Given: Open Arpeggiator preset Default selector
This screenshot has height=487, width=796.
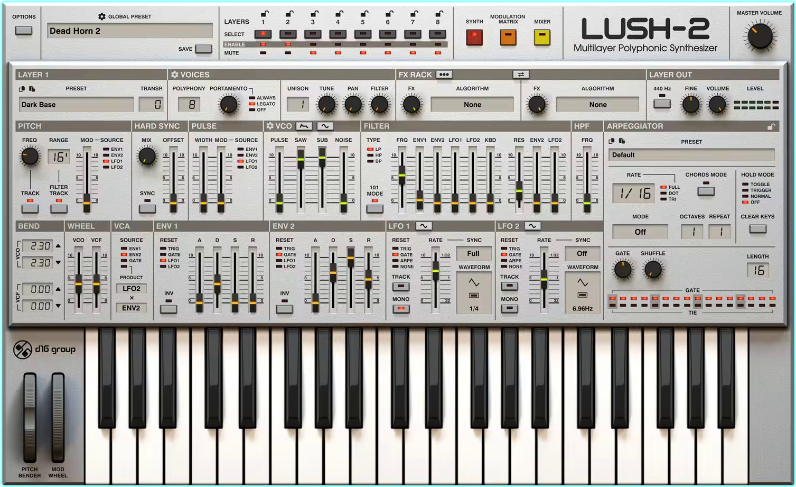Looking at the screenshot, I should (x=691, y=155).
